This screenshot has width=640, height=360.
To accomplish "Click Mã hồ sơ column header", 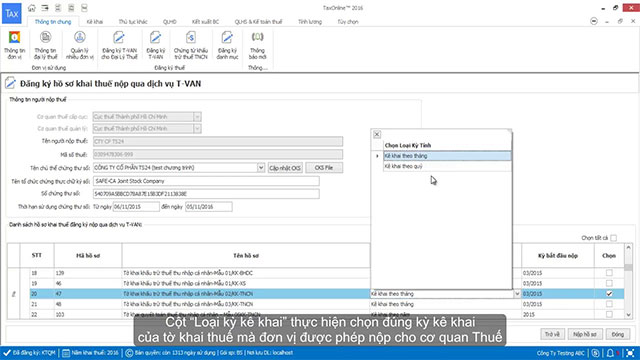I will click(x=88, y=256).
